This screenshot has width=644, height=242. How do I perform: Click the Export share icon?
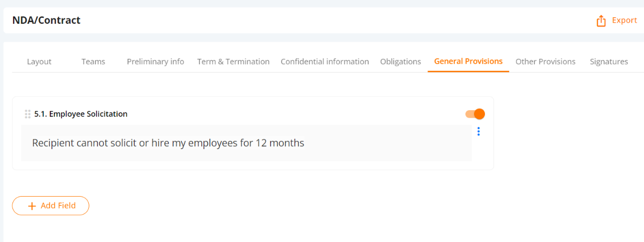(x=601, y=21)
